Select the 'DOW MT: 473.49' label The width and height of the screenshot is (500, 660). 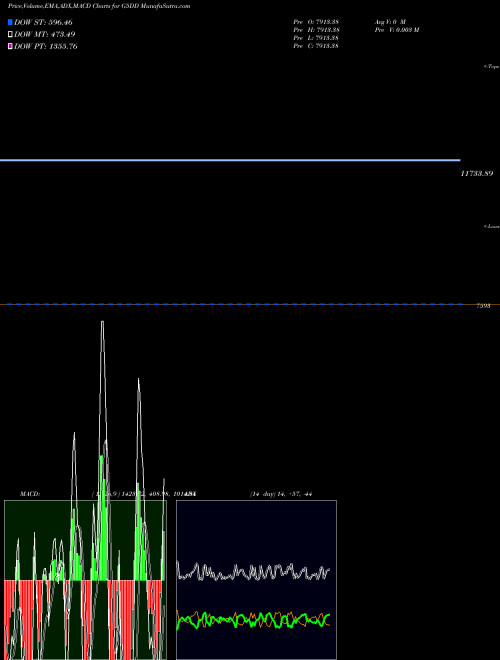45,35
